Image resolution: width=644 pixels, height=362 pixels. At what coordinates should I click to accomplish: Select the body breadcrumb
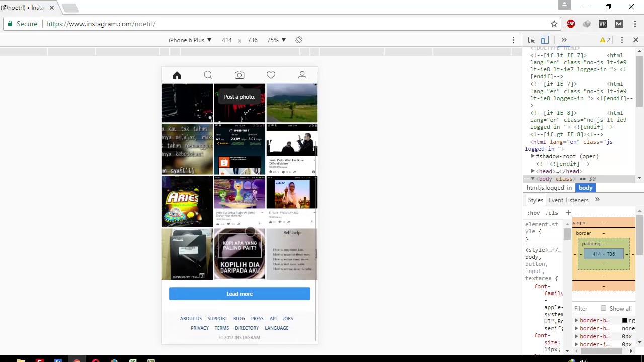(x=586, y=188)
